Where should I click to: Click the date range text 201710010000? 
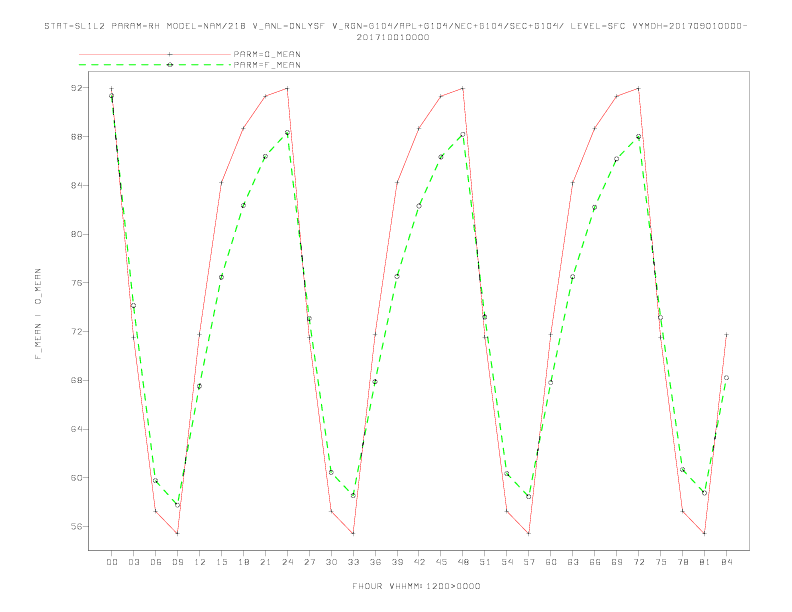(393, 37)
